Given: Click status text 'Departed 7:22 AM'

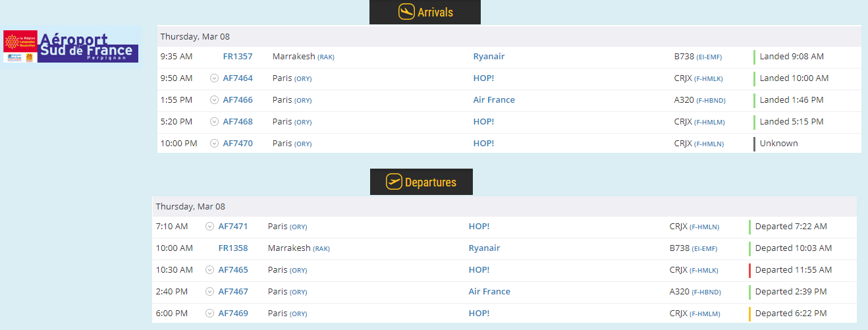Looking at the screenshot, I should [791, 227].
